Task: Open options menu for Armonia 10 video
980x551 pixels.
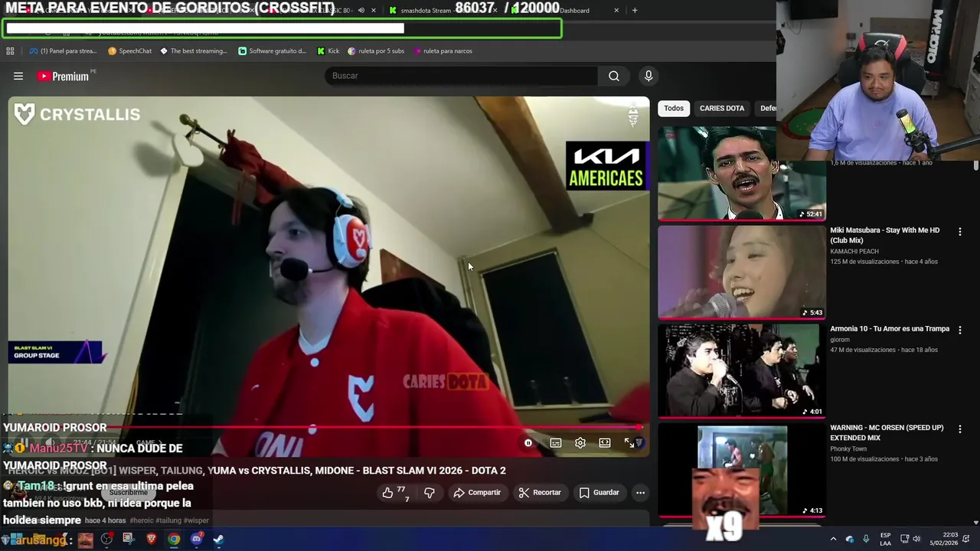Action: coord(959,330)
